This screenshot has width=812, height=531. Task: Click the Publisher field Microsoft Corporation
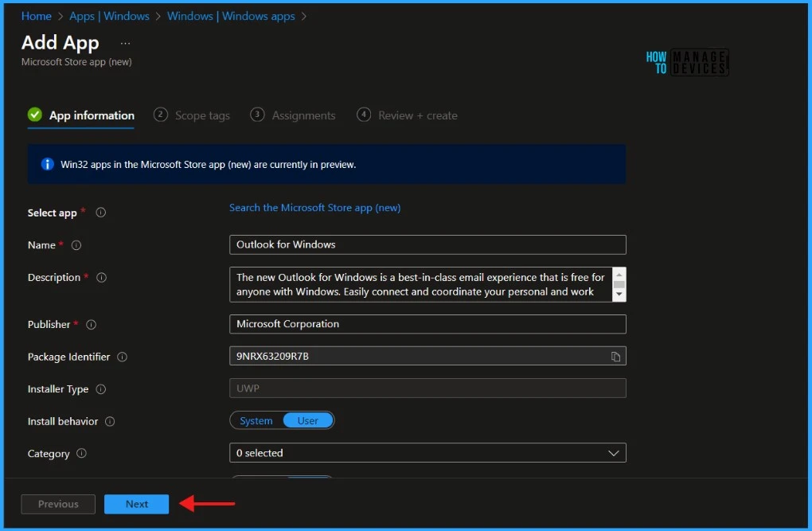(427, 324)
